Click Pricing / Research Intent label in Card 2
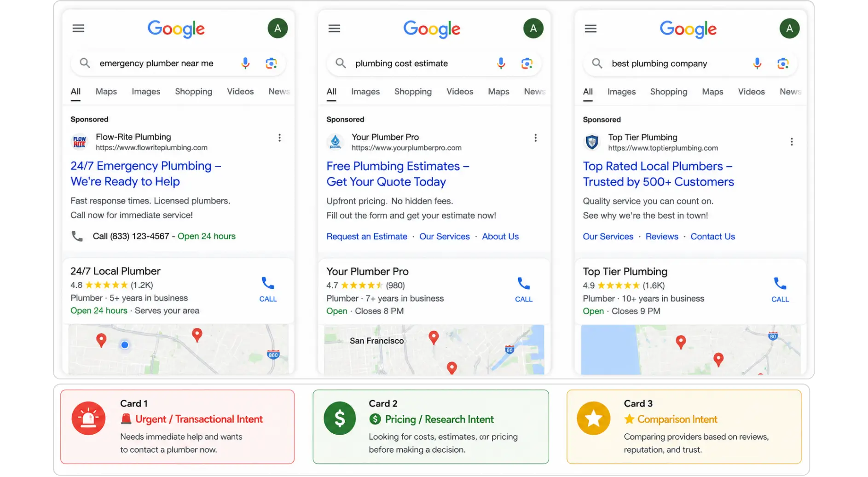The height and width of the screenshot is (477, 868). [439, 419]
